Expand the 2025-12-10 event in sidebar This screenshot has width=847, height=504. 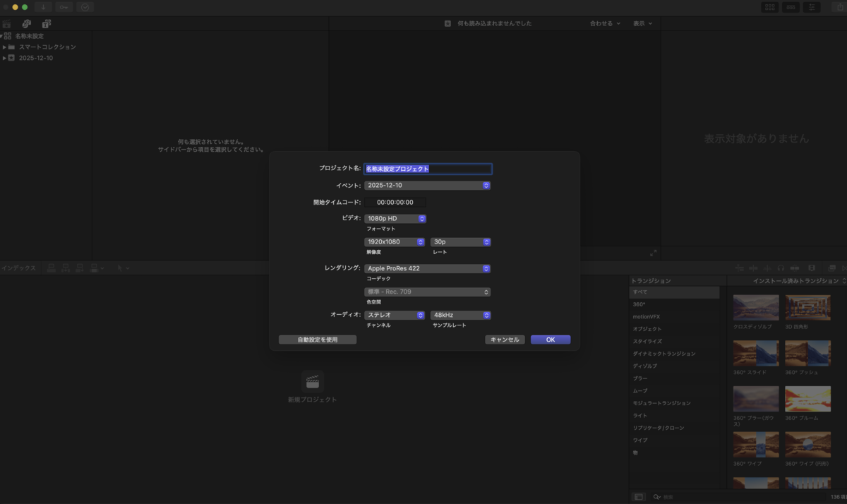click(4, 59)
